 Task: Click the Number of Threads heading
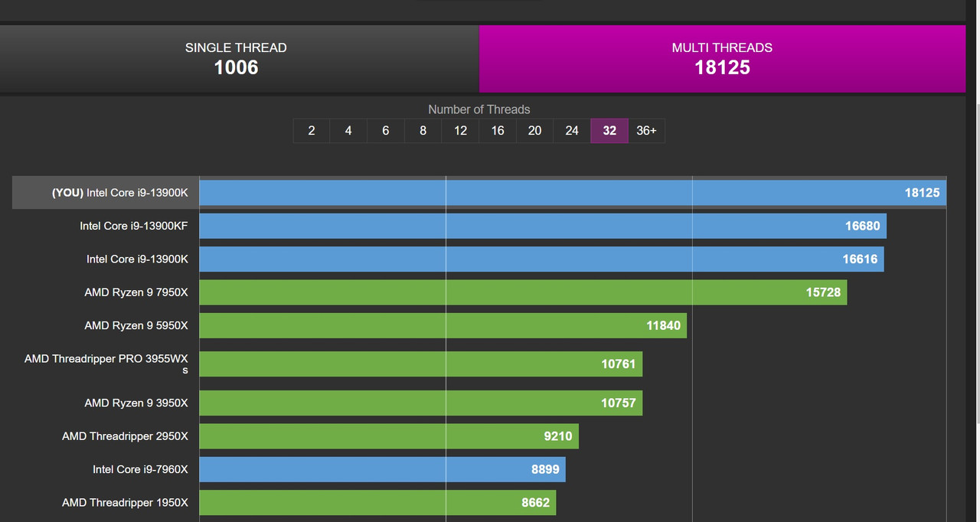coord(479,109)
